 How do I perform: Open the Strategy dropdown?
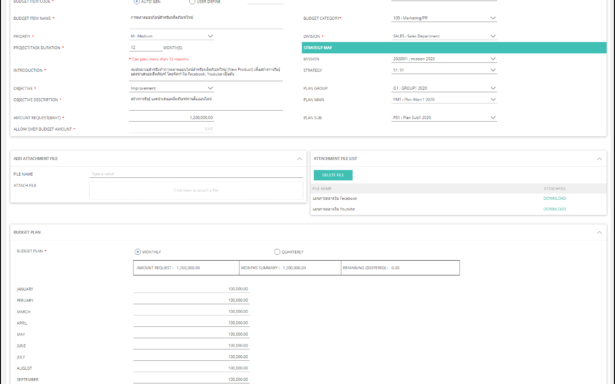(x=444, y=70)
